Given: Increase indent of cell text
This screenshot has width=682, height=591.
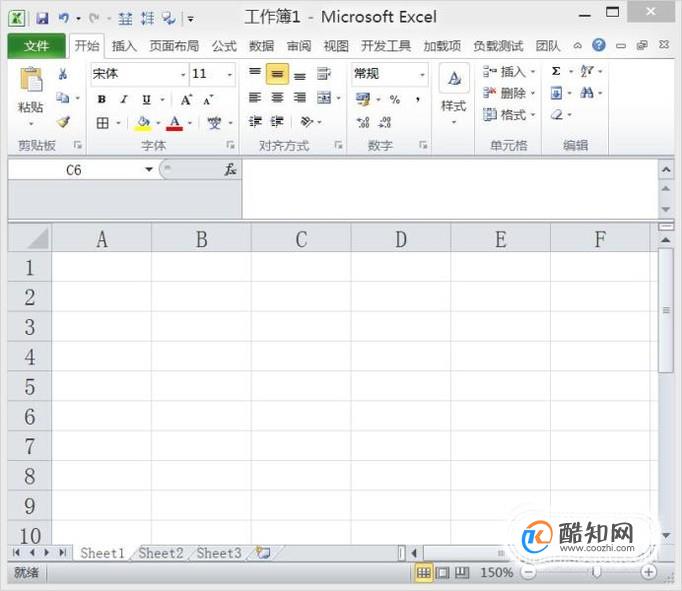Looking at the screenshot, I should (277, 121).
